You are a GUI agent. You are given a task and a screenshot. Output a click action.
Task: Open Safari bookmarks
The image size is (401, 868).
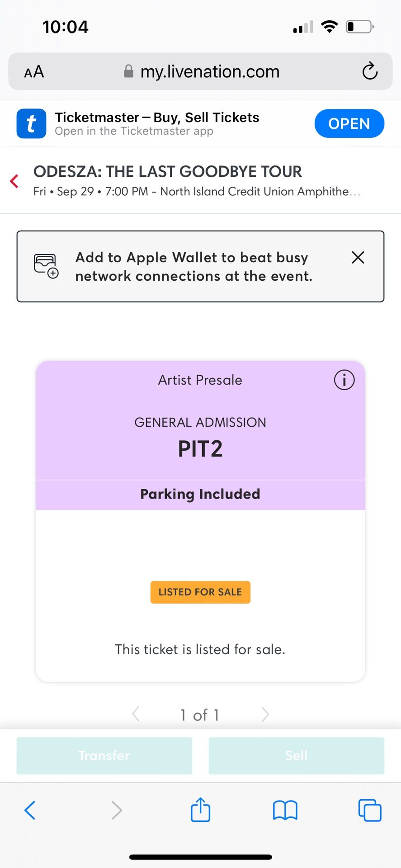[285, 810]
